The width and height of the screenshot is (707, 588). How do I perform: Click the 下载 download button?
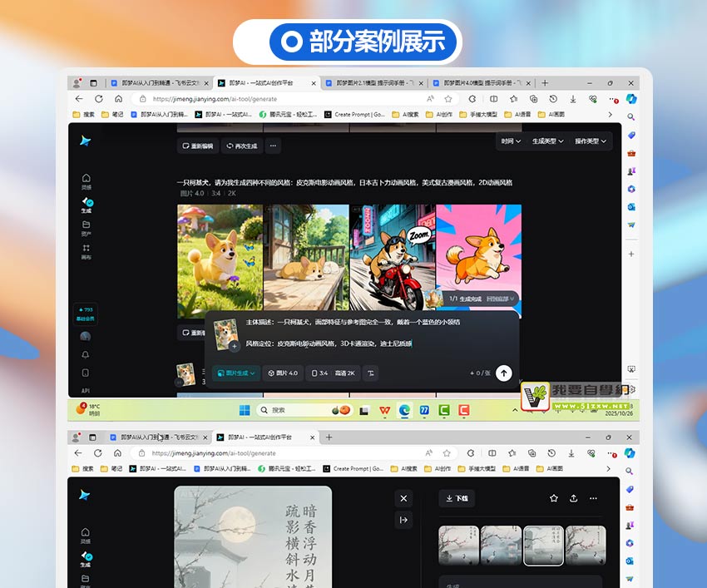[457, 498]
